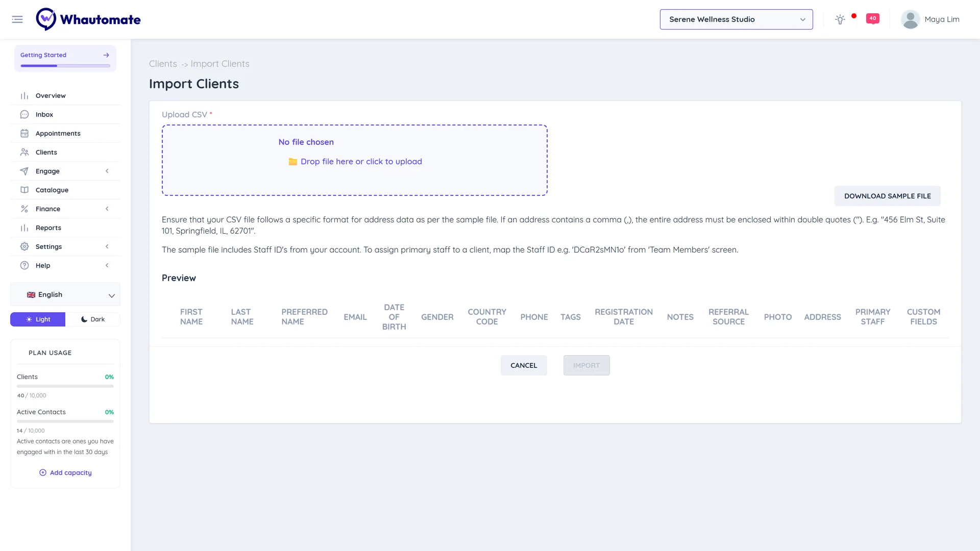
Task: Click the EMAIL column header
Action: (355, 317)
